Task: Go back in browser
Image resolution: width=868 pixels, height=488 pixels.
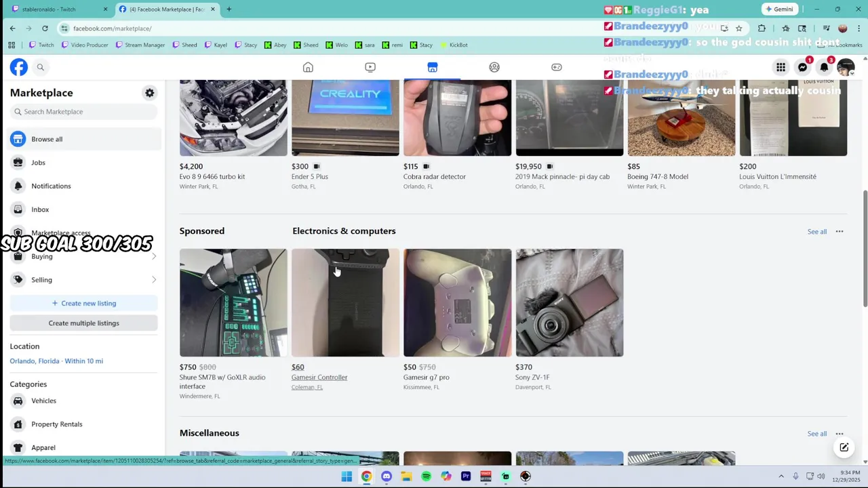Action: click(12, 28)
